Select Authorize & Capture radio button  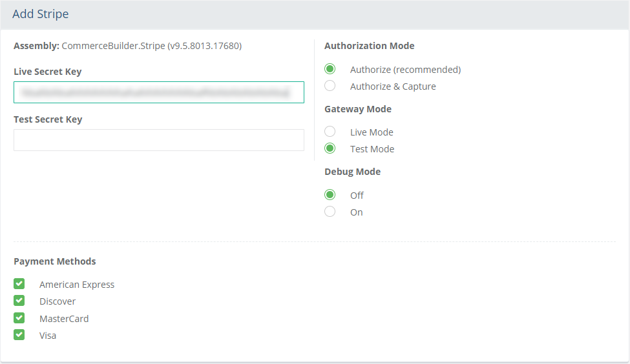pyautogui.click(x=330, y=86)
